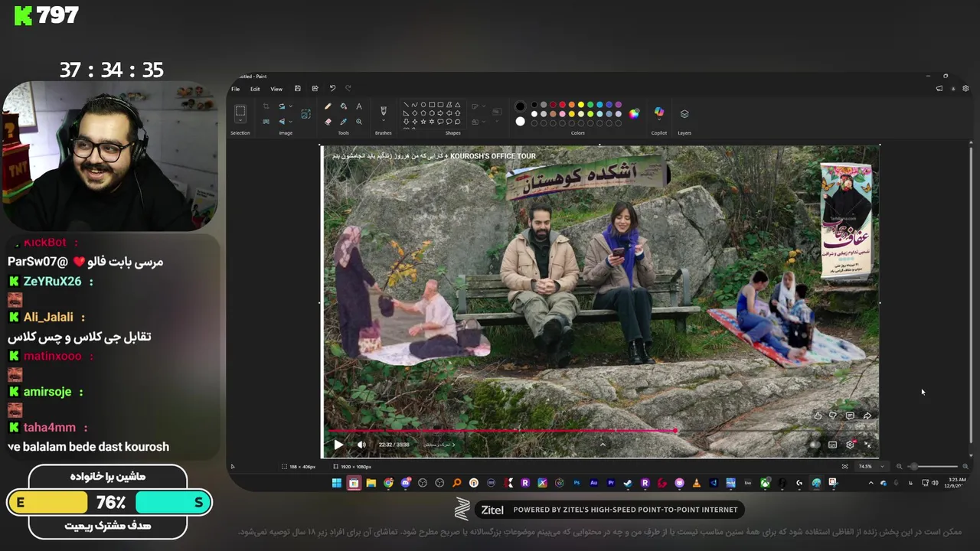Click the Copilot icon in Paint
980x551 pixels.
pyautogui.click(x=659, y=112)
